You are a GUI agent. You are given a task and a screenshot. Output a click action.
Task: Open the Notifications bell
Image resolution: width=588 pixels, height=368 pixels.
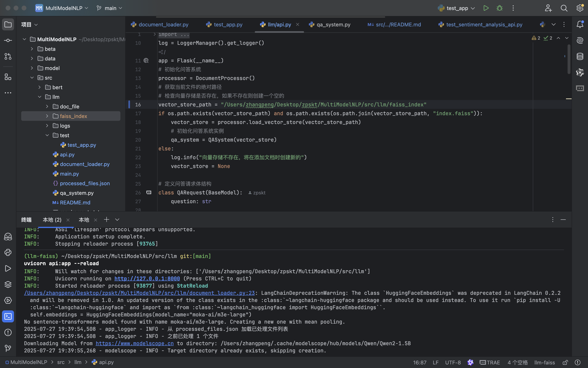[580, 24]
